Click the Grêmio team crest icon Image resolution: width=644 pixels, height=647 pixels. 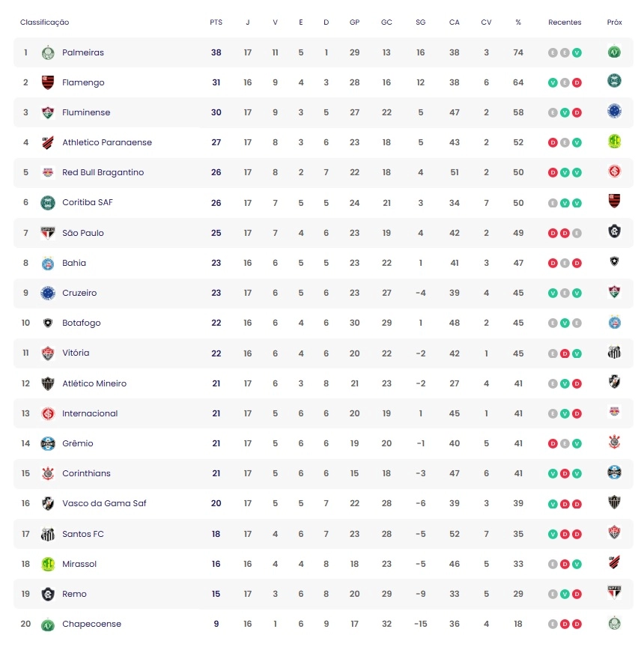click(48, 443)
